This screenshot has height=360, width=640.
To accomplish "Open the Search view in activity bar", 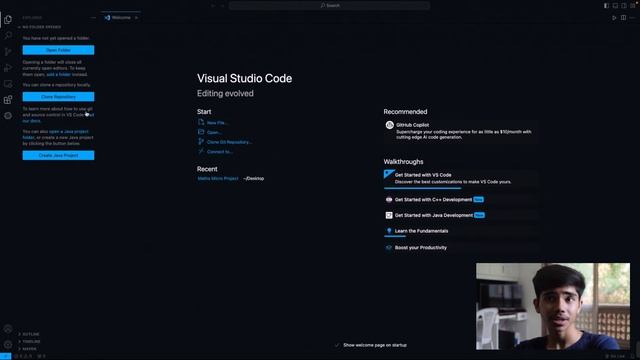I will click(x=8, y=35).
